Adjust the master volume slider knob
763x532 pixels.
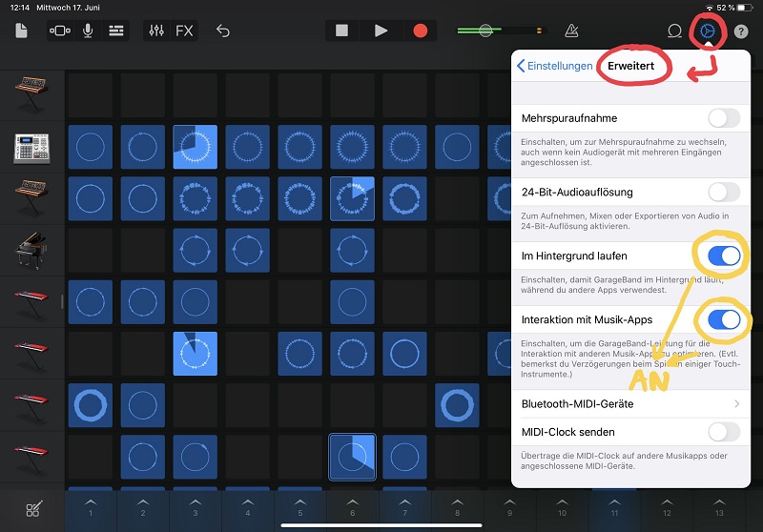[485, 31]
